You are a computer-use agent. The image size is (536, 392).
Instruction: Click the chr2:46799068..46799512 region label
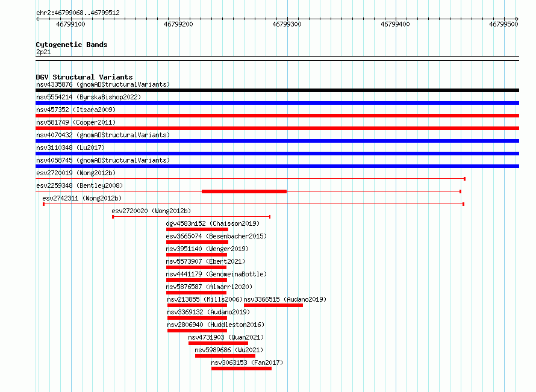click(78, 13)
